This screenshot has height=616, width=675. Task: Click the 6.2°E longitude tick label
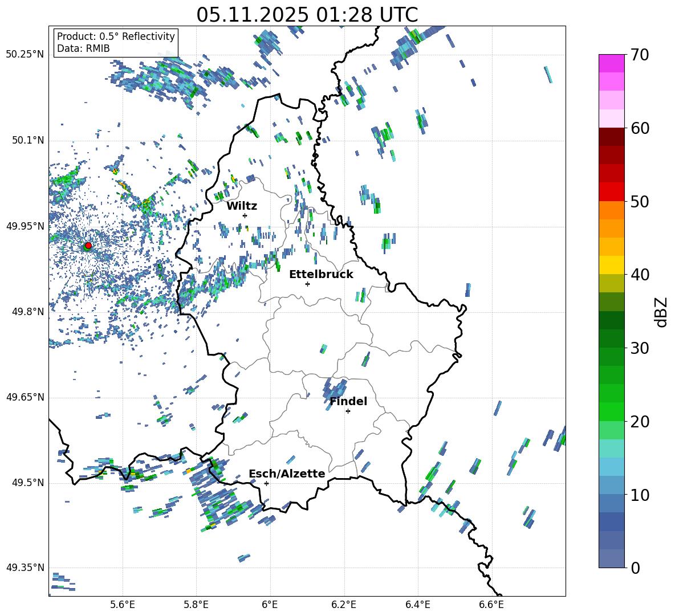[344, 604]
